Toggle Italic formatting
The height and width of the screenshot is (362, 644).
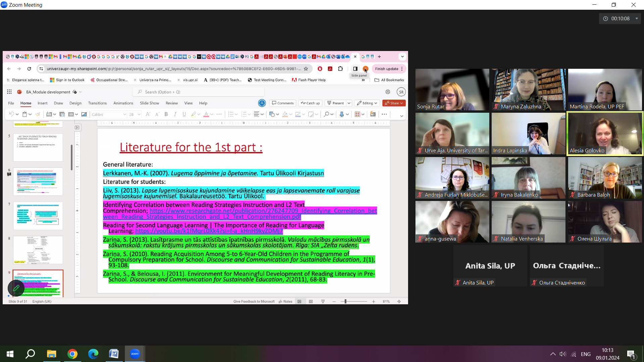pyautogui.click(x=175, y=114)
